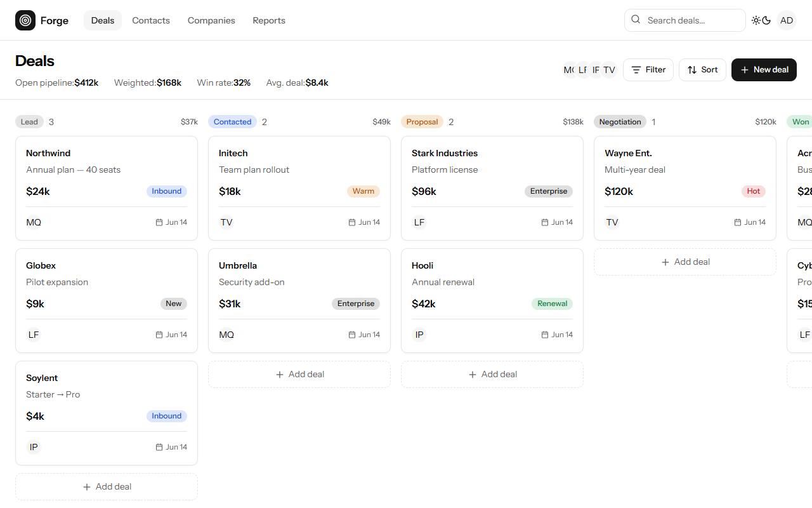This screenshot has width=812, height=508.
Task: Click the $120k amount on Wayne Ent.
Action: pyautogui.click(x=619, y=191)
